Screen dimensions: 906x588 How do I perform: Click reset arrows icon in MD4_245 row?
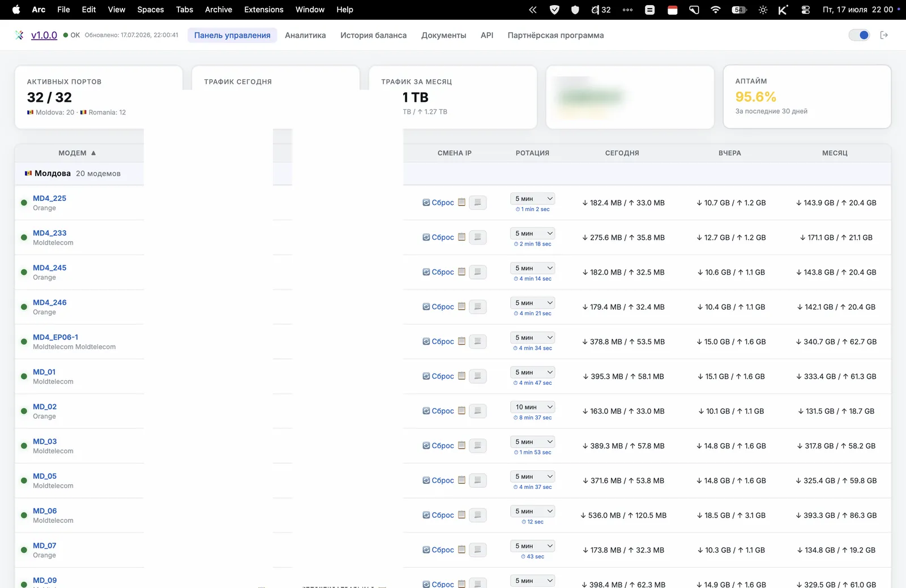[x=426, y=272]
